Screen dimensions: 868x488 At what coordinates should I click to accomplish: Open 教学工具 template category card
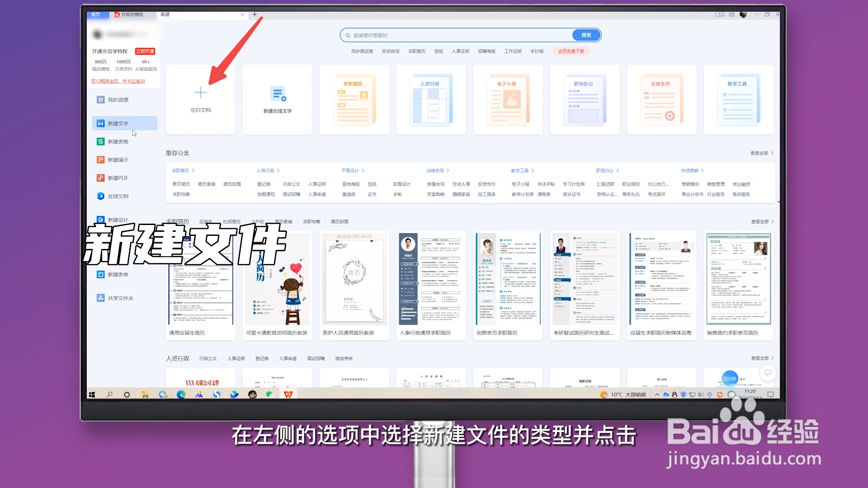(x=739, y=100)
